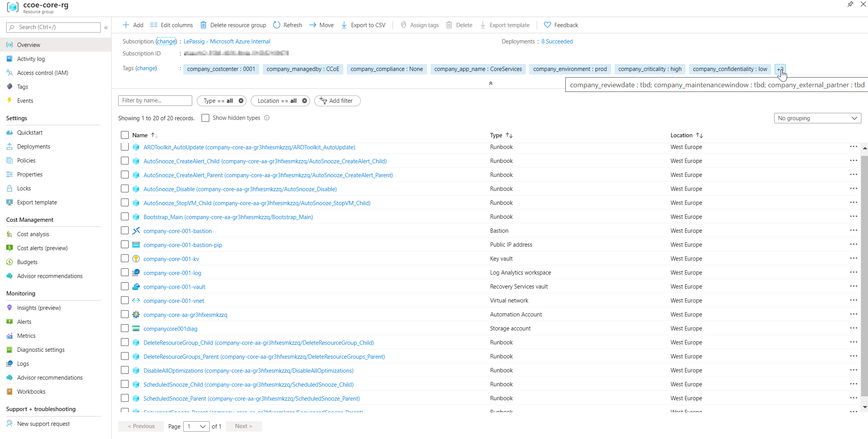Click the Bastion icon beside company-core-001-bastion

(136, 231)
